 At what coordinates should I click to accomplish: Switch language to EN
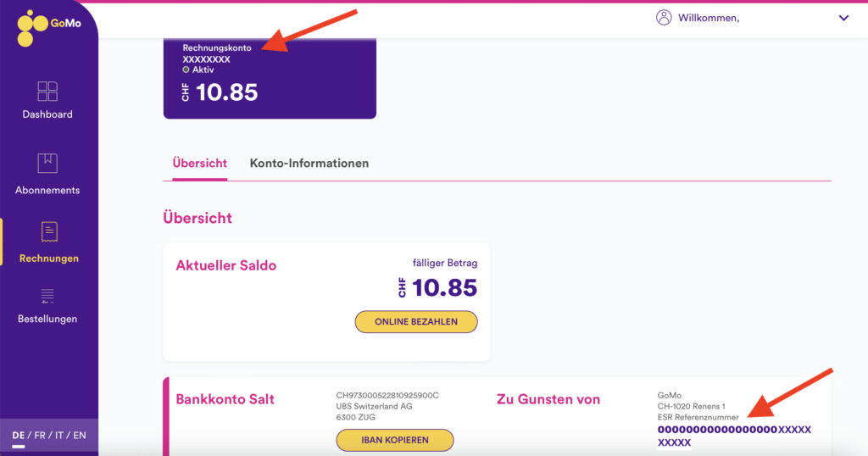pos(80,436)
